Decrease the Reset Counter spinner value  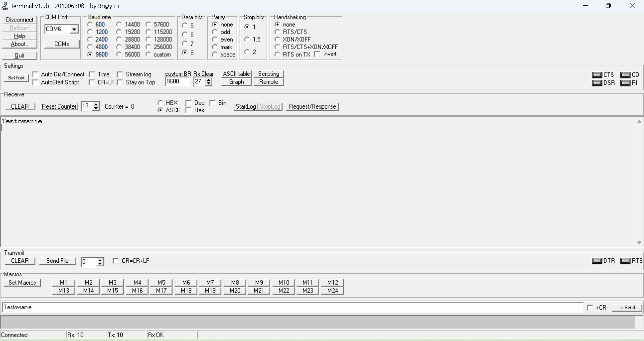tap(96, 109)
